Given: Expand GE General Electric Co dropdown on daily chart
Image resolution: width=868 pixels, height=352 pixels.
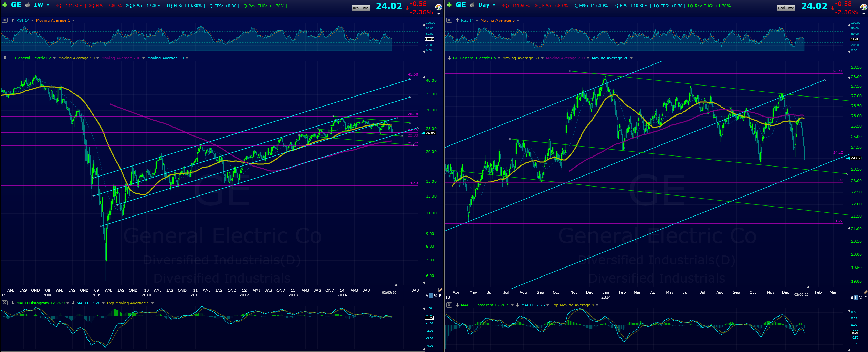Looking at the screenshot, I should [499, 58].
